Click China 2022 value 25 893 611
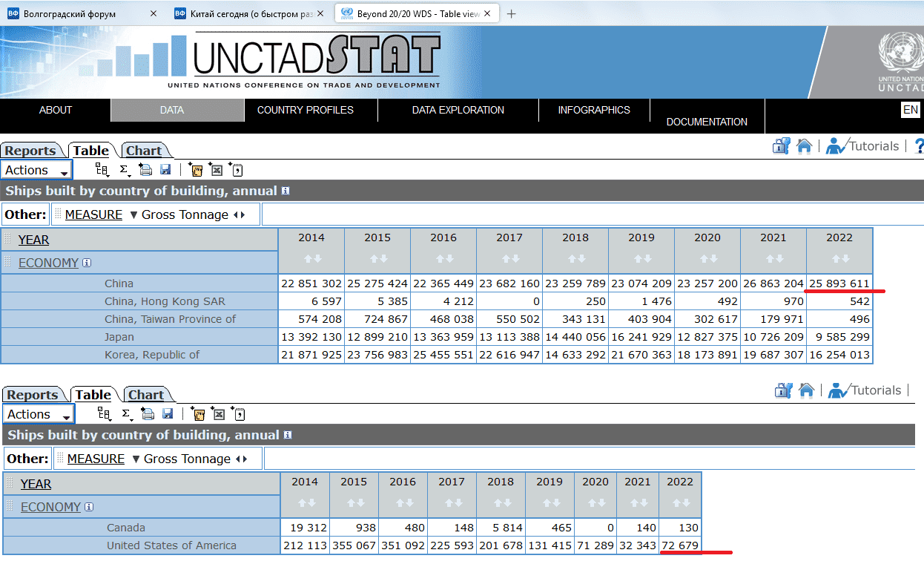The image size is (924, 567). coord(839,283)
